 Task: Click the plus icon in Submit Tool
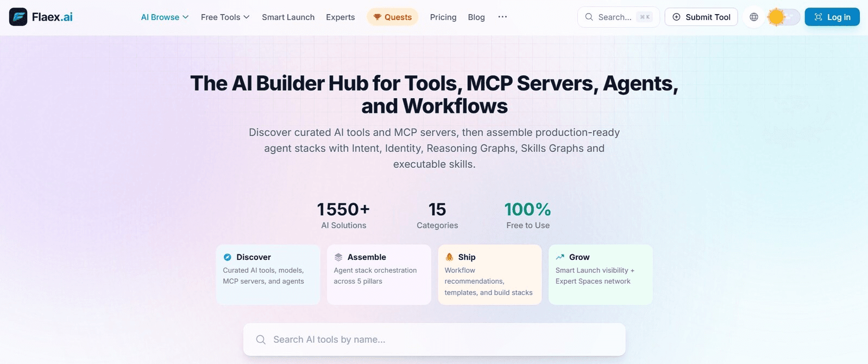point(676,17)
